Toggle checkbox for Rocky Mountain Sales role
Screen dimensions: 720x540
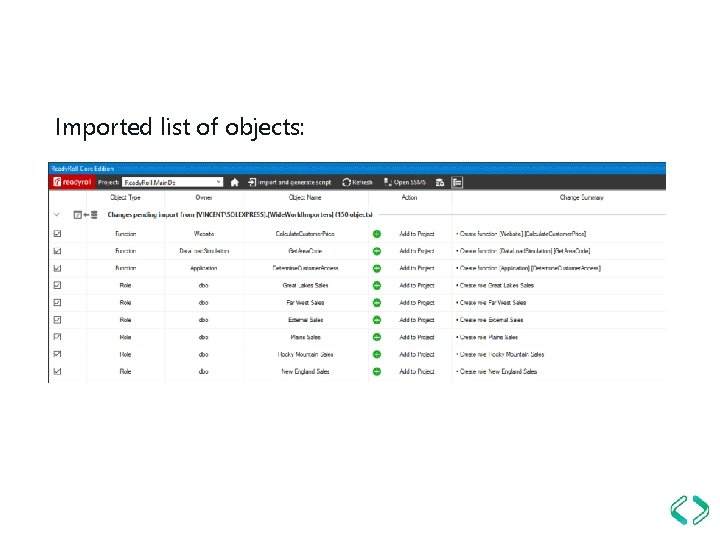pyautogui.click(x=57, y=354)
